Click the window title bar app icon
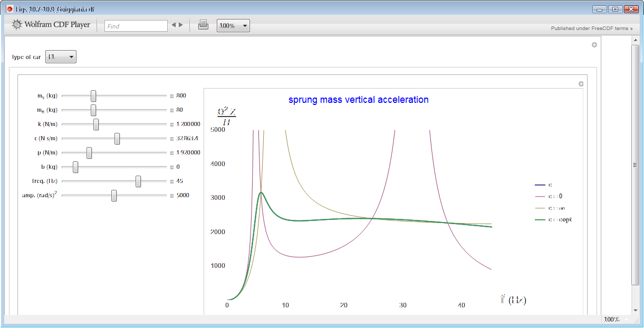644x328 pixels. (9, 9)
